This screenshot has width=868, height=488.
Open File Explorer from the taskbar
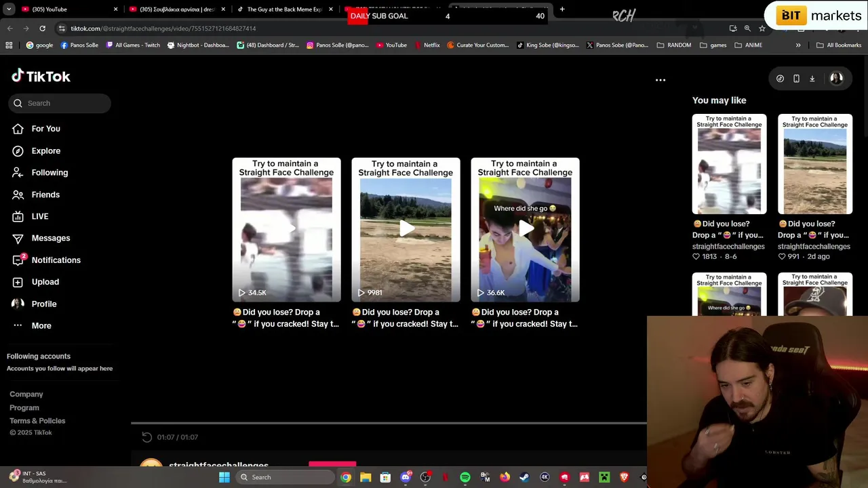click(366, 477)
